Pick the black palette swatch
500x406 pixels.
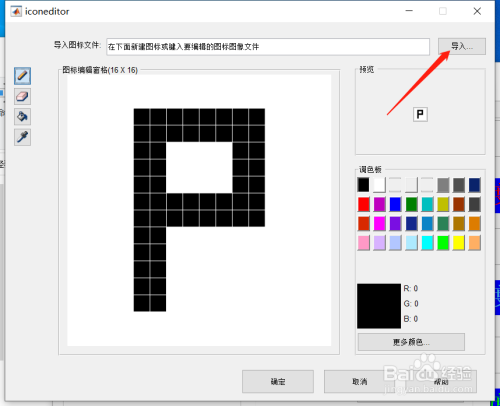[x=363, y=185]
